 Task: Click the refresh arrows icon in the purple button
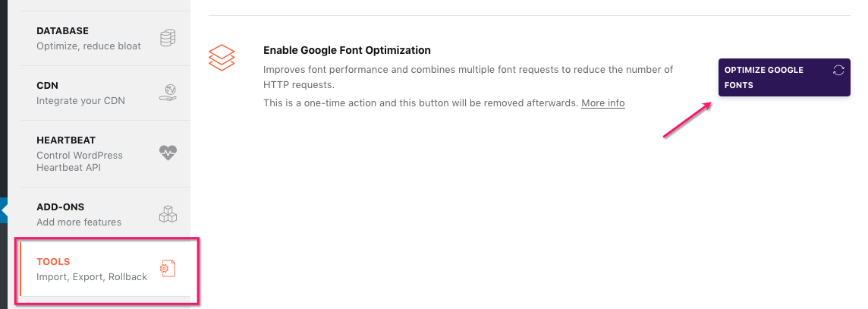838,71
